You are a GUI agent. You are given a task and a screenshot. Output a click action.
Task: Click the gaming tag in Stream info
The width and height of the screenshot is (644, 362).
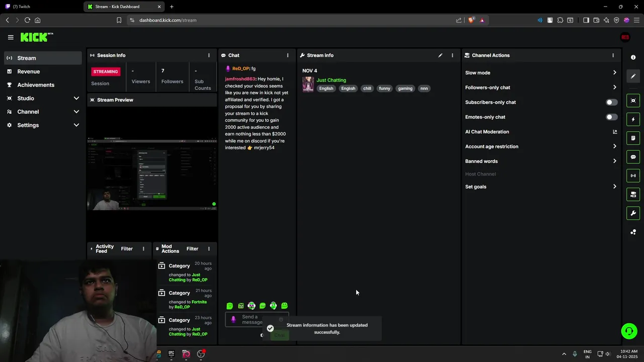point(405,88)
